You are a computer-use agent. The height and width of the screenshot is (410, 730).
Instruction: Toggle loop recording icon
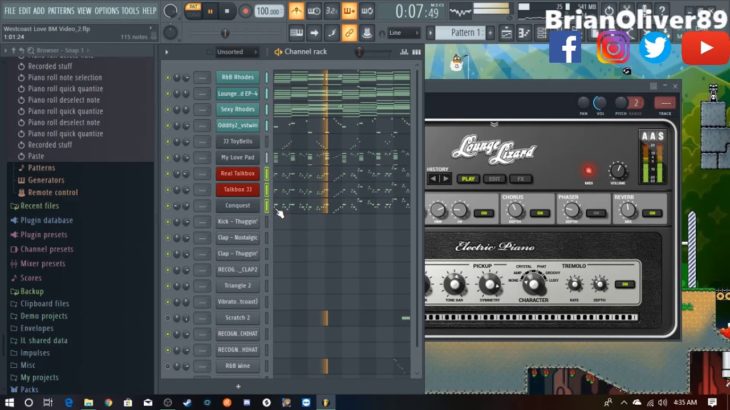[367, 11]
